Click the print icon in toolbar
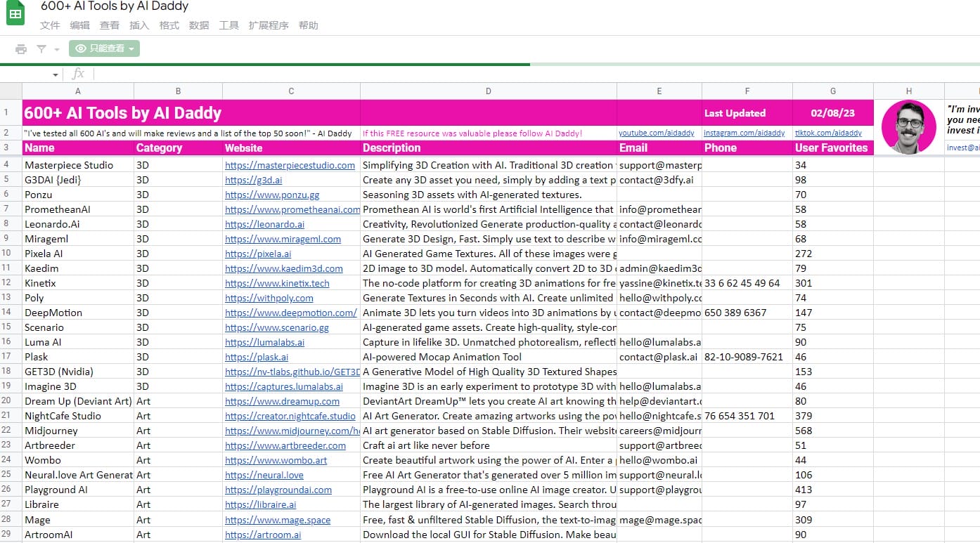The height and width of the screenshot is (543, 980). point(21,48)
